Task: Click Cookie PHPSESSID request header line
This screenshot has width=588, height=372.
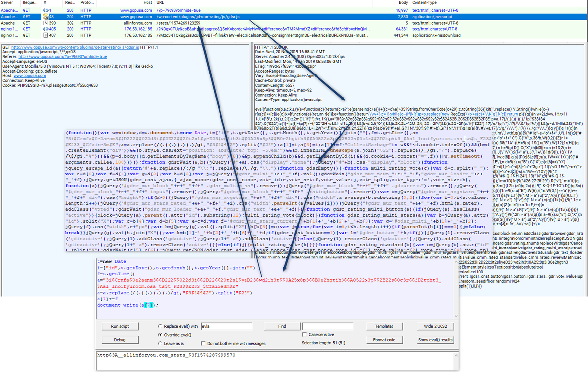Action: pos(49,85)
